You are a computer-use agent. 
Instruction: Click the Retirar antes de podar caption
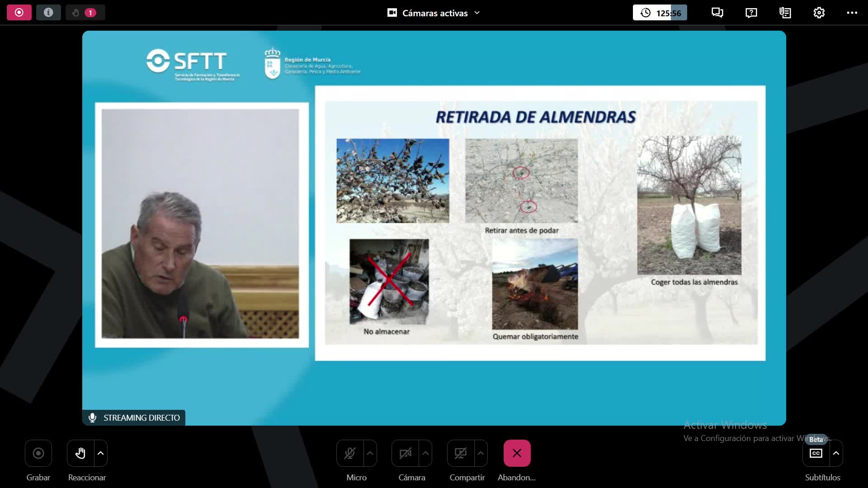pos(522,230)
